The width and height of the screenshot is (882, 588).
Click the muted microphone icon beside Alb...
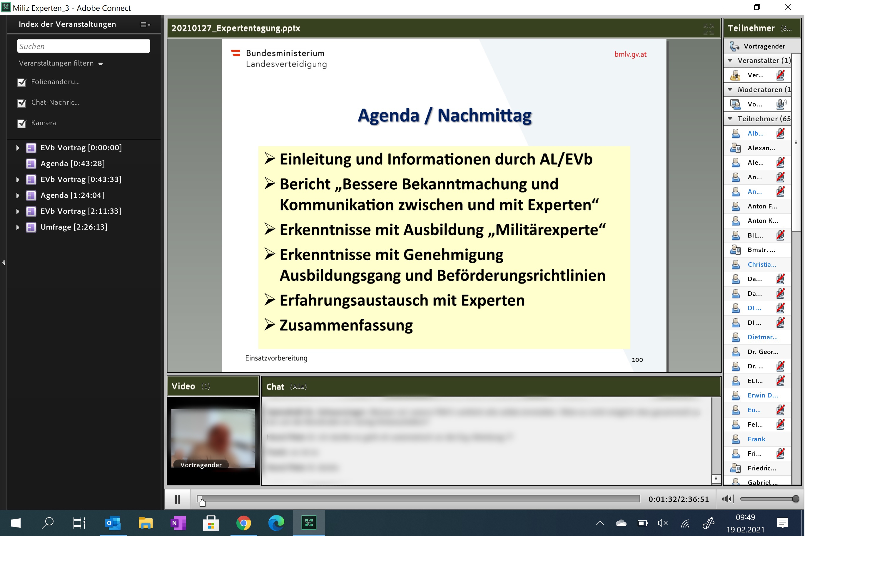[x=780, y=133]
